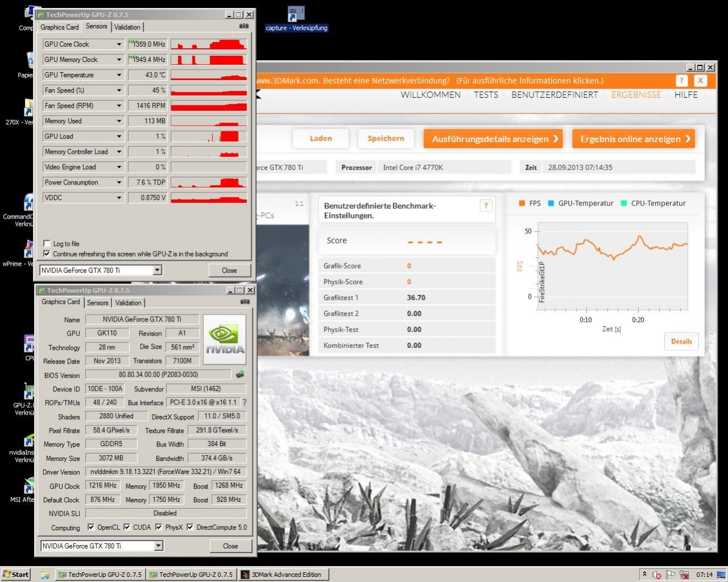Click the bus interface question mark icon
Image resolution: width=728 pixels, height=582 pixels.
click(x=245, y=402)
